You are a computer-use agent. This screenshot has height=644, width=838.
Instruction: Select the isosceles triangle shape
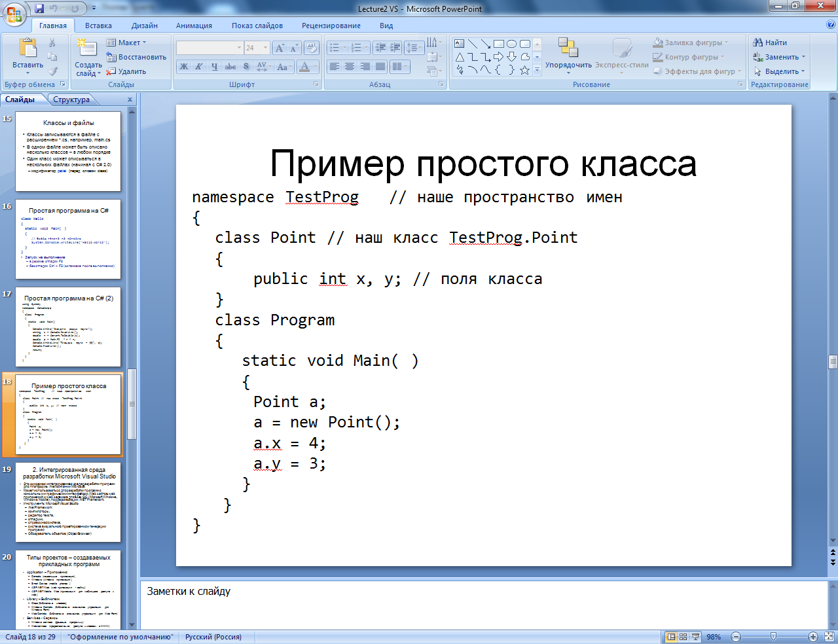click(x=460, y=57)
